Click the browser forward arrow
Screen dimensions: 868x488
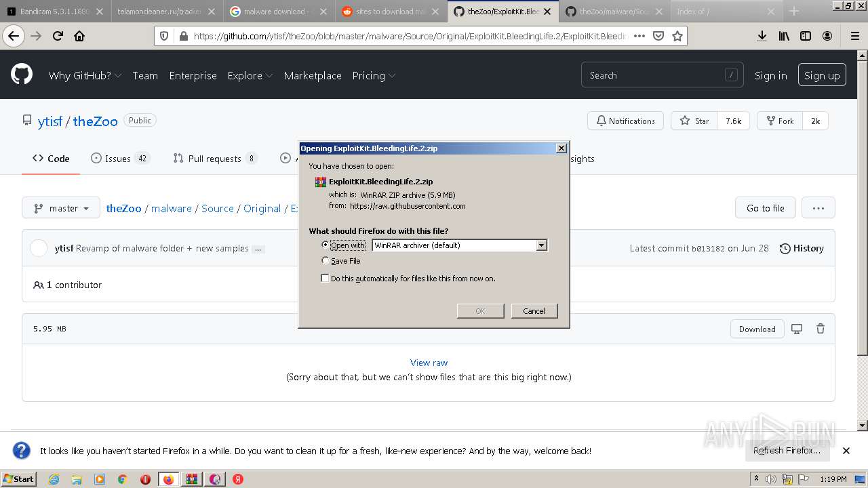(36, 36)
